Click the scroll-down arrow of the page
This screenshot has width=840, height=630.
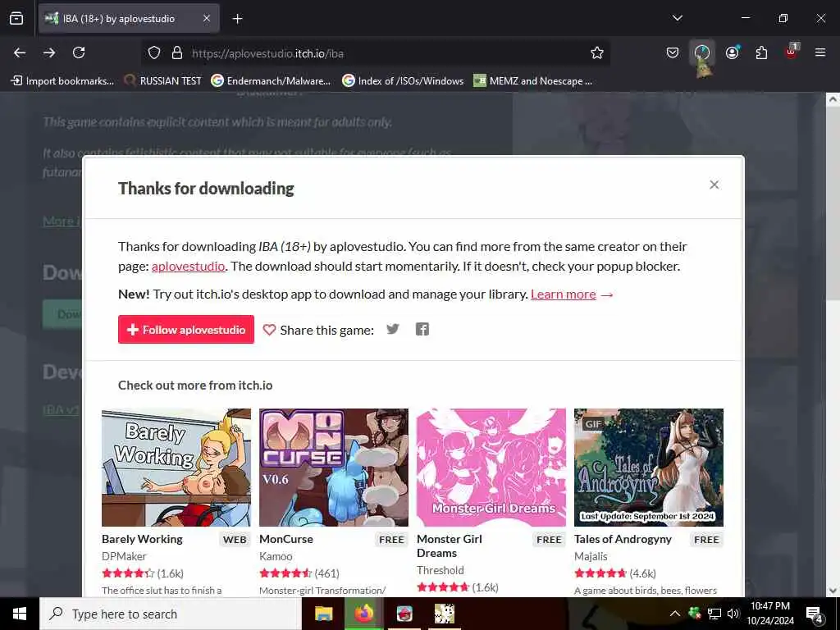(x=833, y=591)
